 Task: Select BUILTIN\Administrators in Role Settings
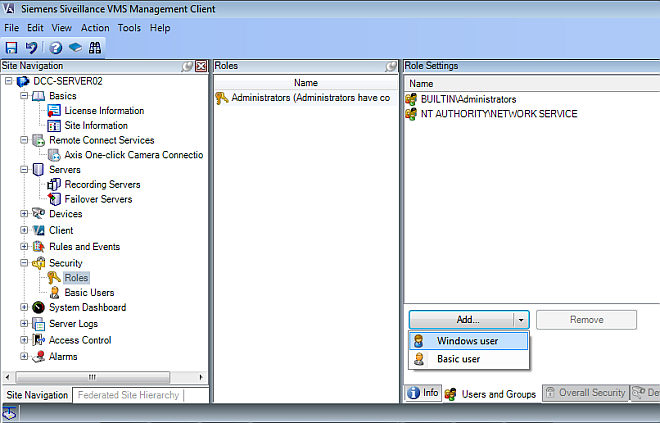[x=468, y=100]
